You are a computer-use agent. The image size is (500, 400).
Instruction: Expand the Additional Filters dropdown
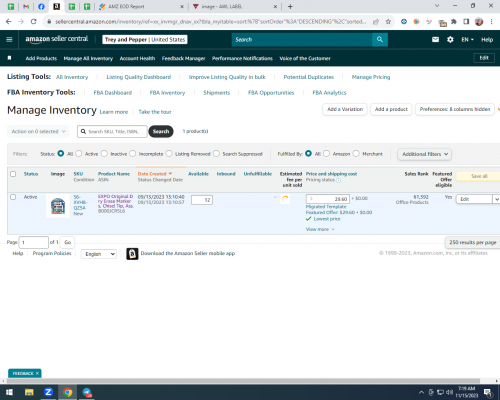point(425,154)
